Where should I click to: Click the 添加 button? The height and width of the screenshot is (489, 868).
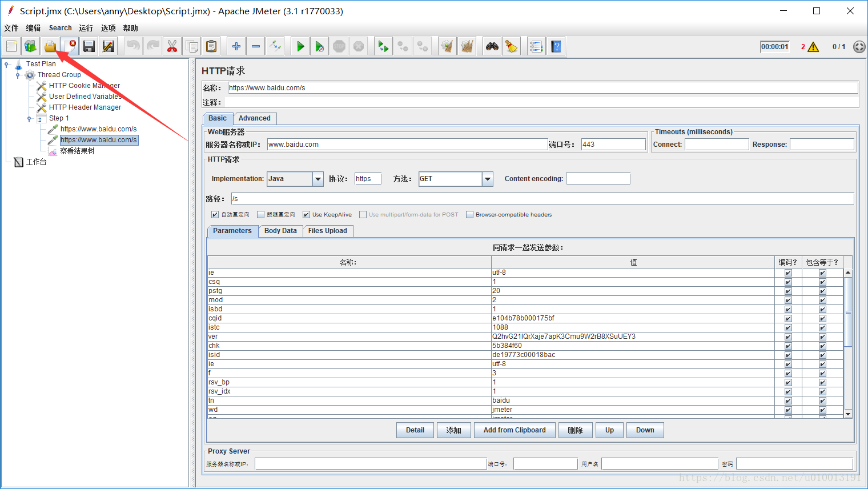(453, 430)
